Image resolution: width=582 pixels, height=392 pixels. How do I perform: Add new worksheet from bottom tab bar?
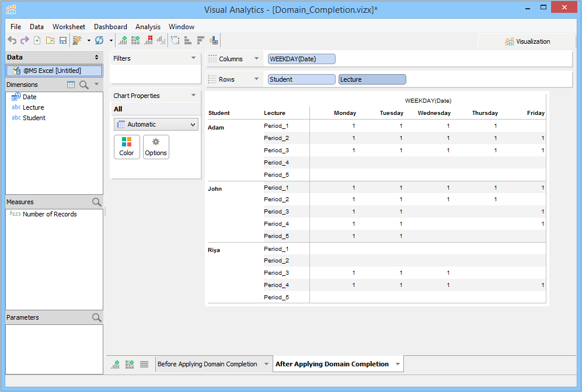(x=115, y=364)
